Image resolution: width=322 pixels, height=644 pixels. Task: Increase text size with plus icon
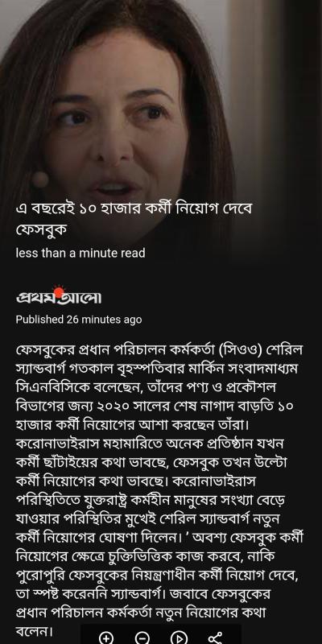pyautogui.click(x=106, y=638)
